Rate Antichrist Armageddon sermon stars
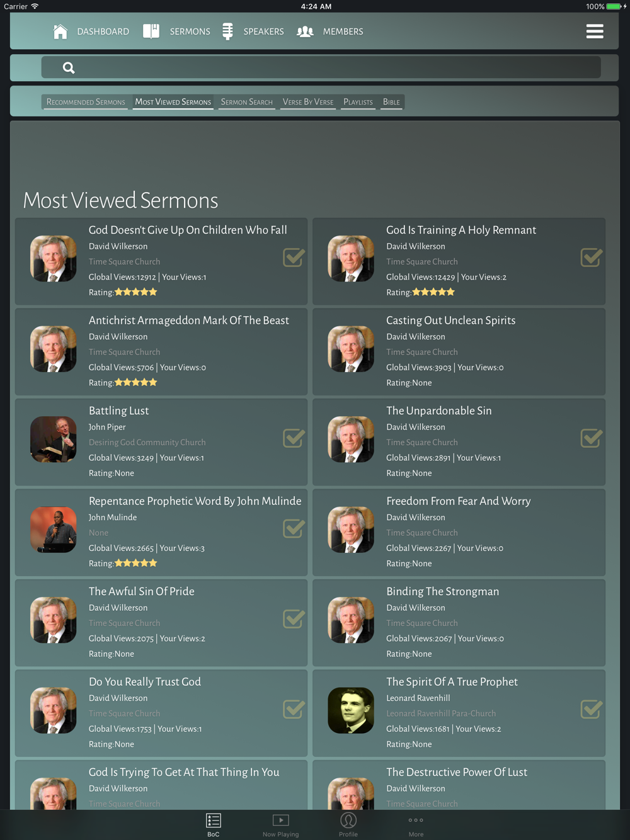 click(x=135, y=382)
